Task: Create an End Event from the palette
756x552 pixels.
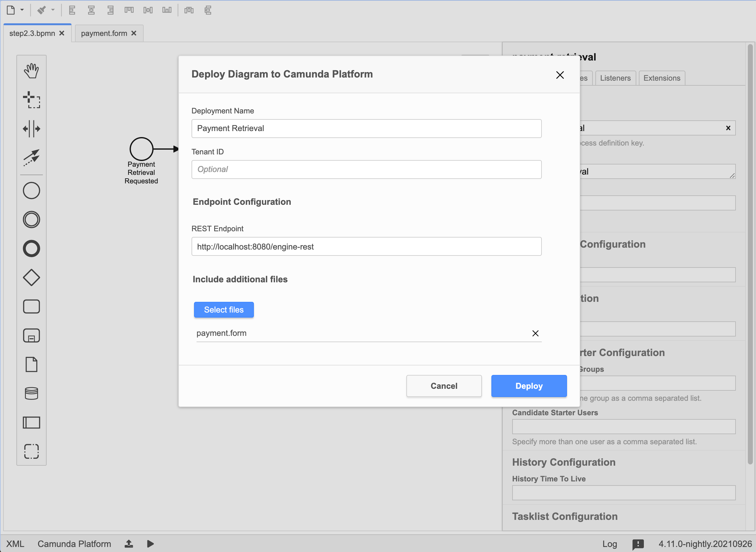Action: pyautogui.click(x=31, y=249)
